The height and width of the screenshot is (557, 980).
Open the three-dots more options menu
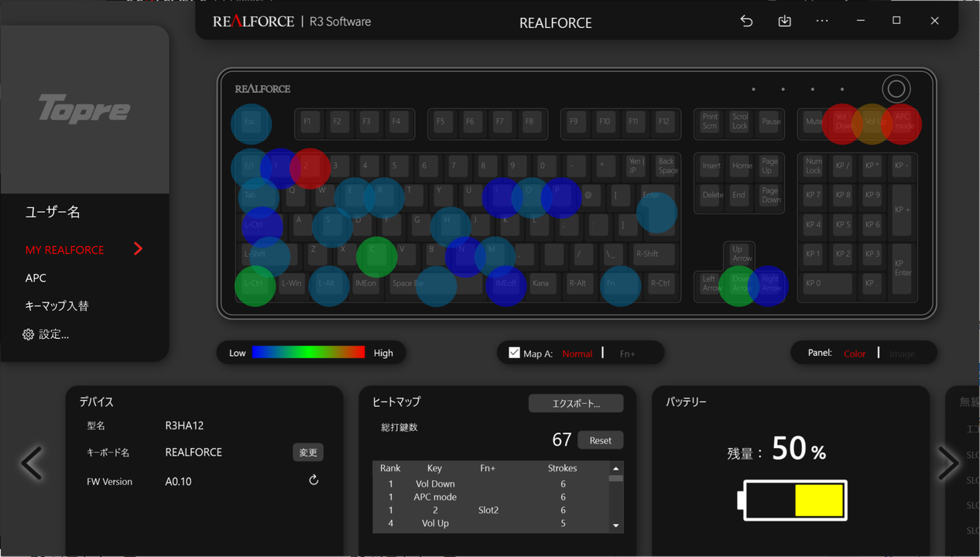822,21
